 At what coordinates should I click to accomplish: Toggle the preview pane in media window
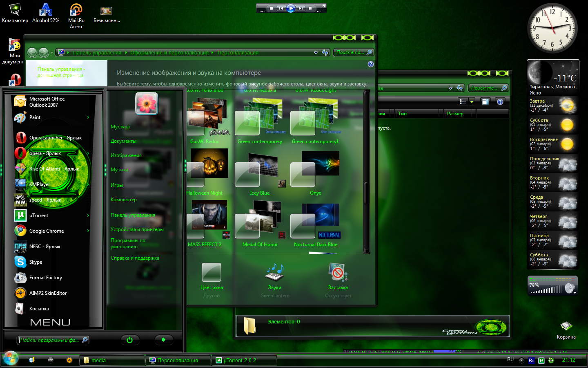tap(485, 101)
